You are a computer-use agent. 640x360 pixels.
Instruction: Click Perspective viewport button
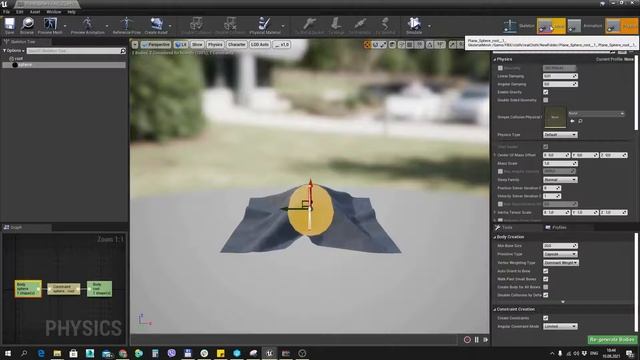coord(156,44)
